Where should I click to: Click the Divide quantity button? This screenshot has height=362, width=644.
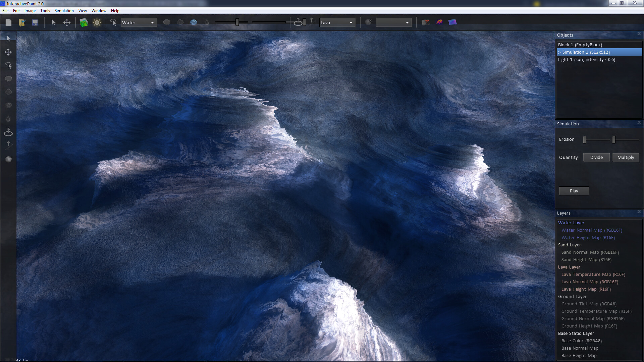click(x=596, y=157)
